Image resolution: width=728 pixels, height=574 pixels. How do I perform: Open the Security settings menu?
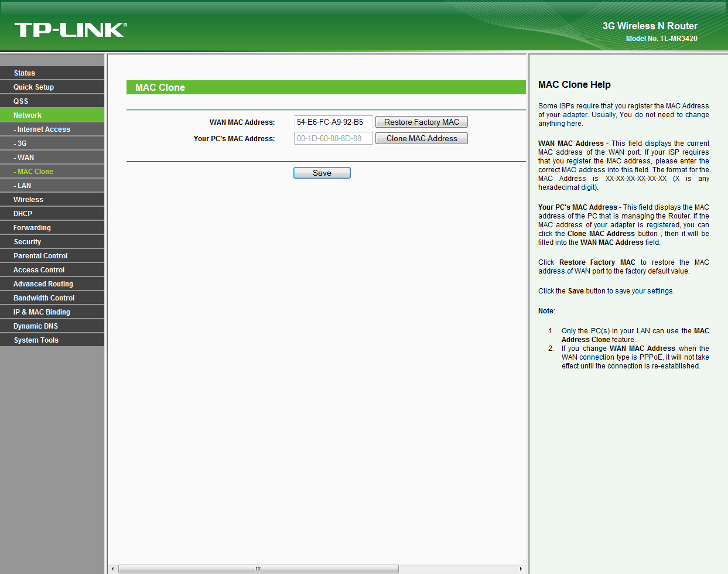click(x=28, y=242)
